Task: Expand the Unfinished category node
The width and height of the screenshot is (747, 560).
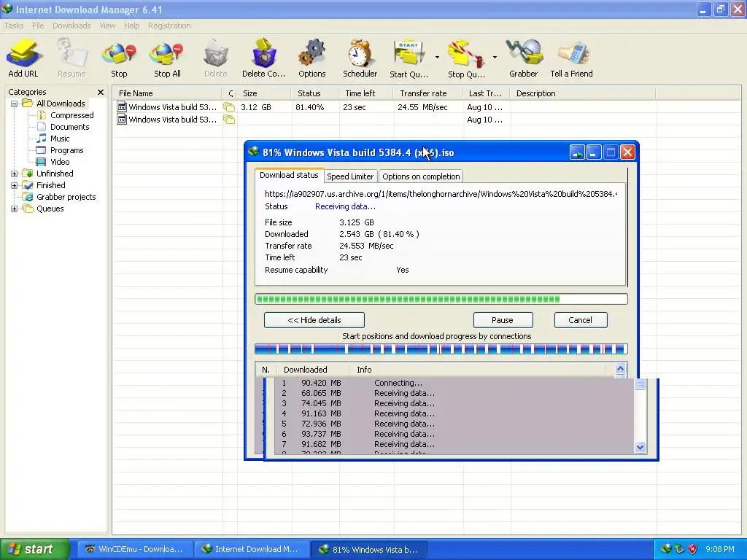Action: [15, 174]
